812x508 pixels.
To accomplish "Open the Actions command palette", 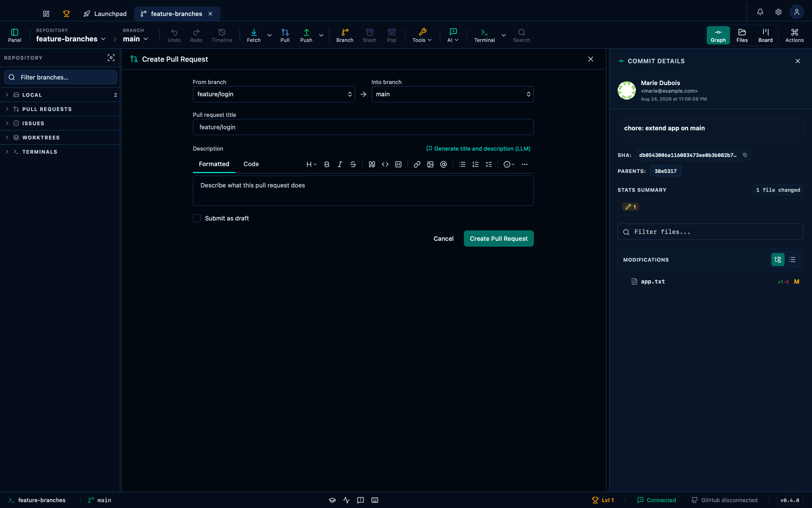I will (x=794, y=35).
